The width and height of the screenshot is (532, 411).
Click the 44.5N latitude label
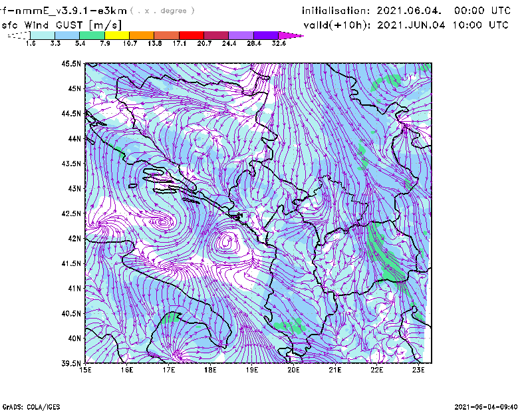71,113
